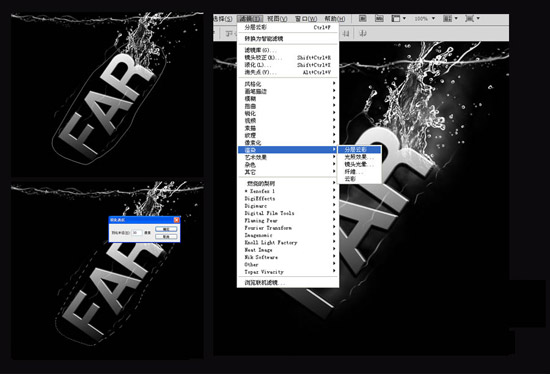Click the distribute icon in options bar
Image resolution: width=550 pixels, height=374 pixels.
[363, 34]
